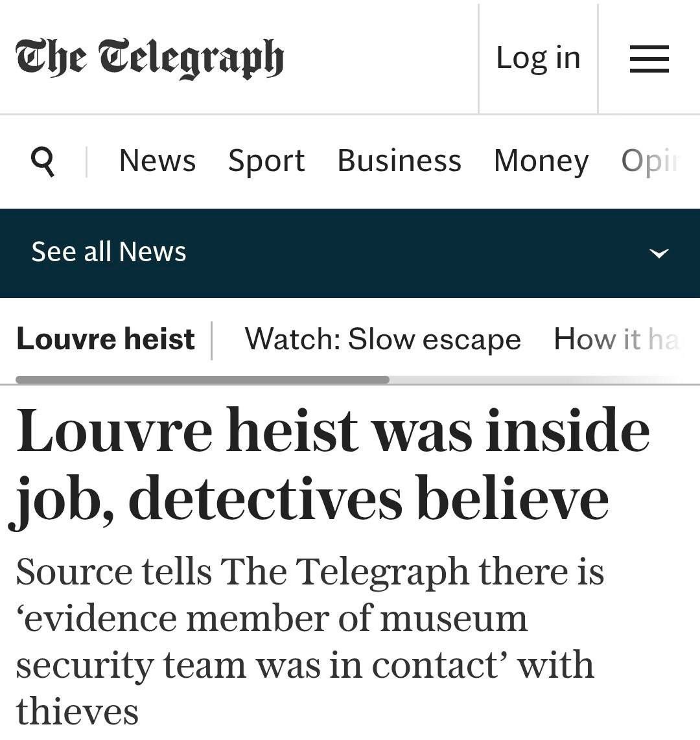This screenshot has width=700, height=740.
Task: Expand the See all News chevron
Action: 659,253
